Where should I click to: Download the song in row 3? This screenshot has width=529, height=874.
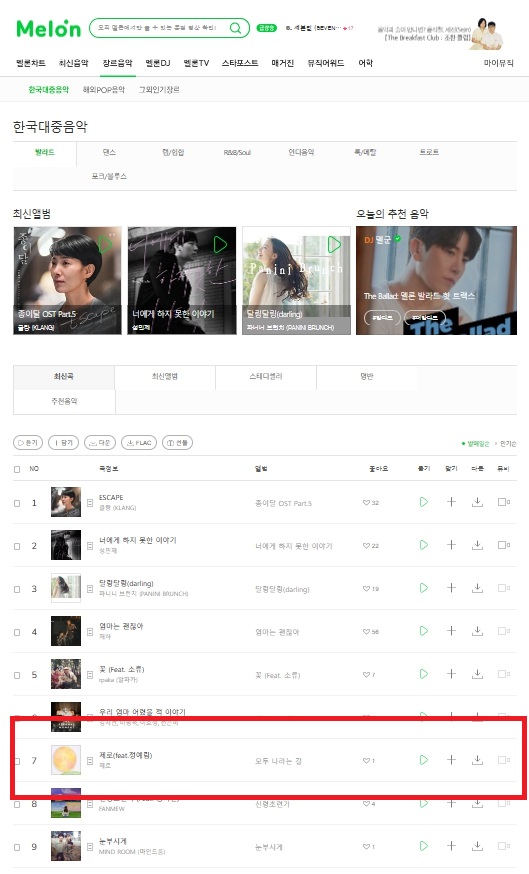(x=477, y=588)
